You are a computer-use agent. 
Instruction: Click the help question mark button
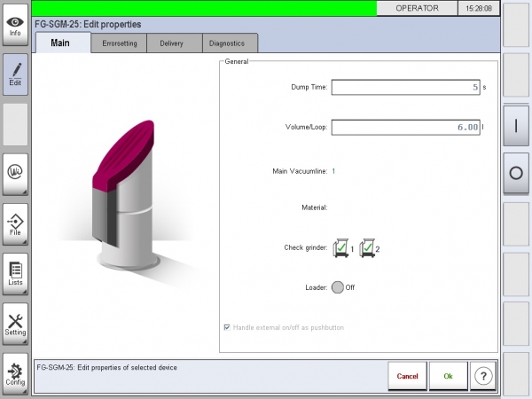482,376
